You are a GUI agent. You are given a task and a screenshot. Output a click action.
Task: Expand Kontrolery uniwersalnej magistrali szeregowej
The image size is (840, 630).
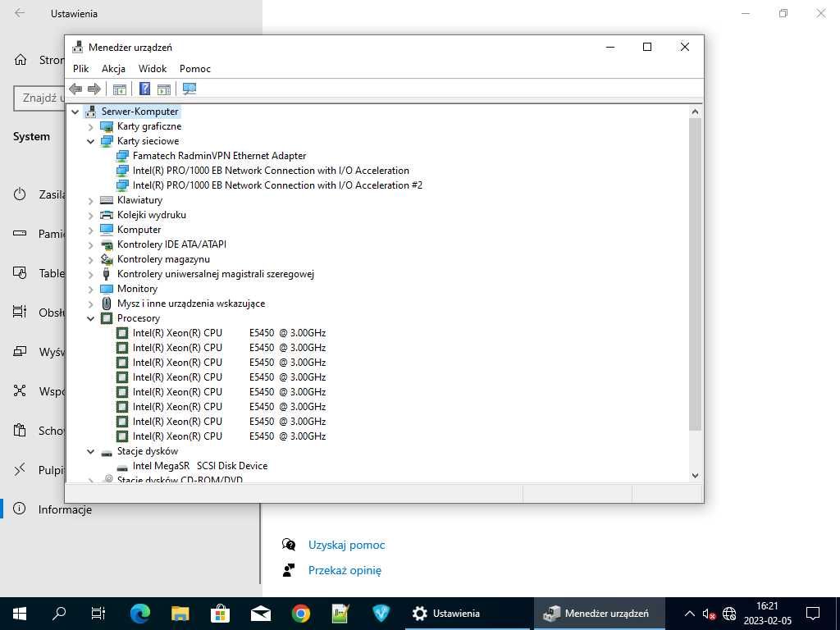90,274
